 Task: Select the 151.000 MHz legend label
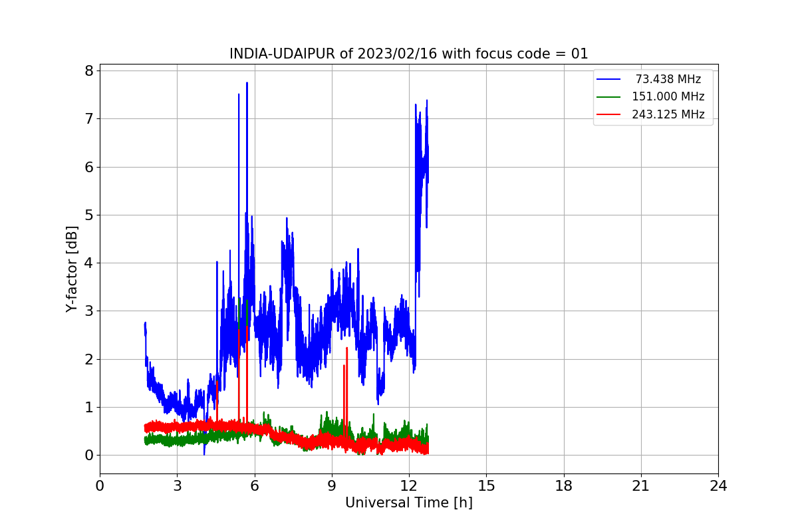click(x=668, y=96)
